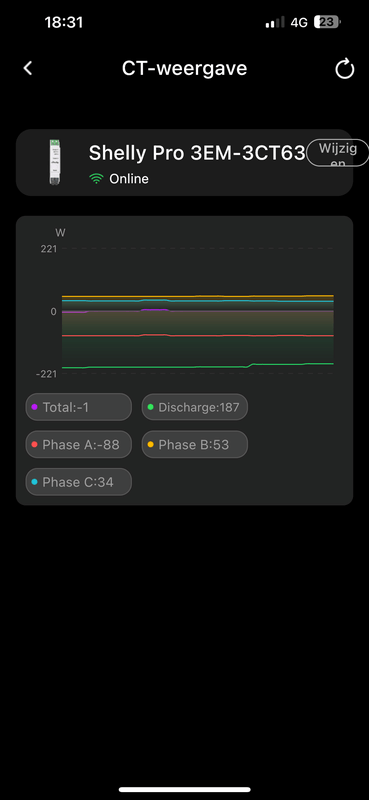
Task: Refresh the CT view data
Action: click(345, 69)
